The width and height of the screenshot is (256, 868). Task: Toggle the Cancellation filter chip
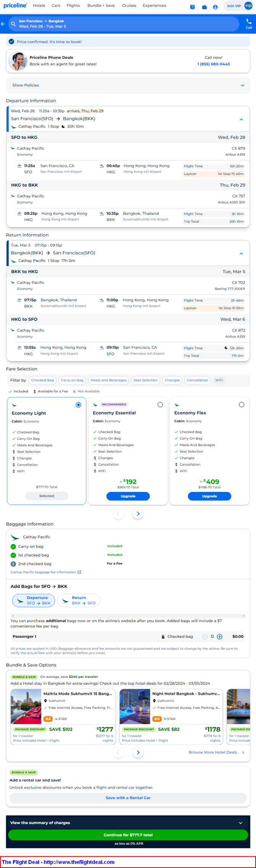point(198,380)
